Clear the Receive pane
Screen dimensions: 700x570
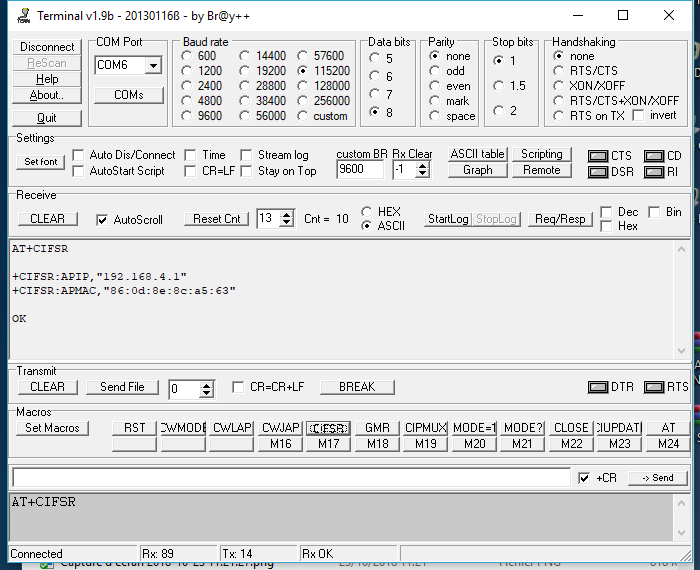pos(47,219)
